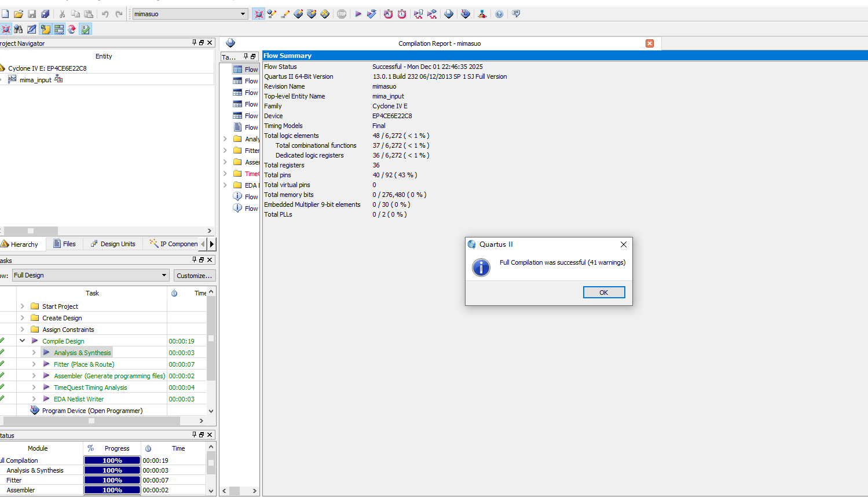Click the Paste clipboard icon
The image size is (868, 497).
[89, 14]
